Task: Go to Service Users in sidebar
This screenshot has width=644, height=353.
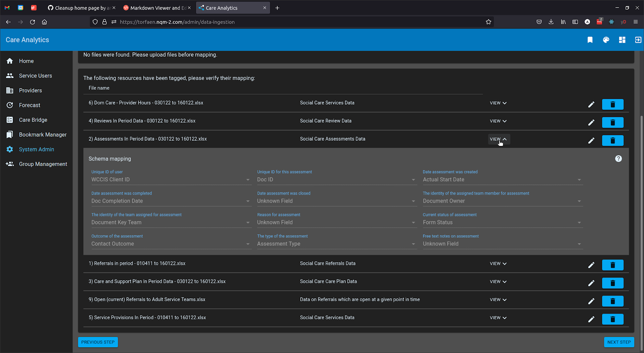Action: (35, 76)
